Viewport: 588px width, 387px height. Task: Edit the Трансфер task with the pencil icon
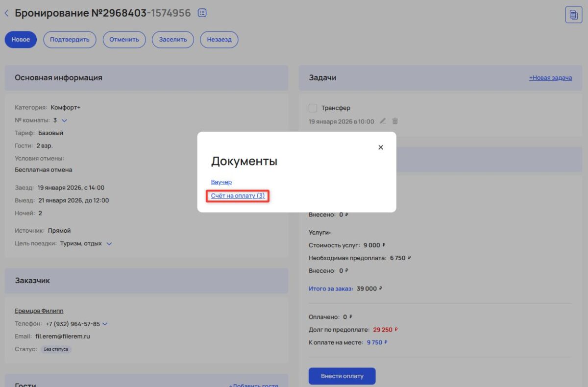point(383,121)
